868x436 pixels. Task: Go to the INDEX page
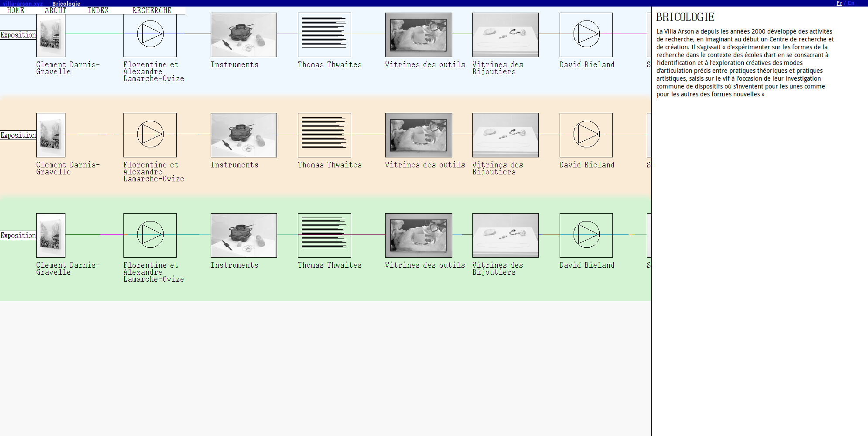[x=98, y=10]
